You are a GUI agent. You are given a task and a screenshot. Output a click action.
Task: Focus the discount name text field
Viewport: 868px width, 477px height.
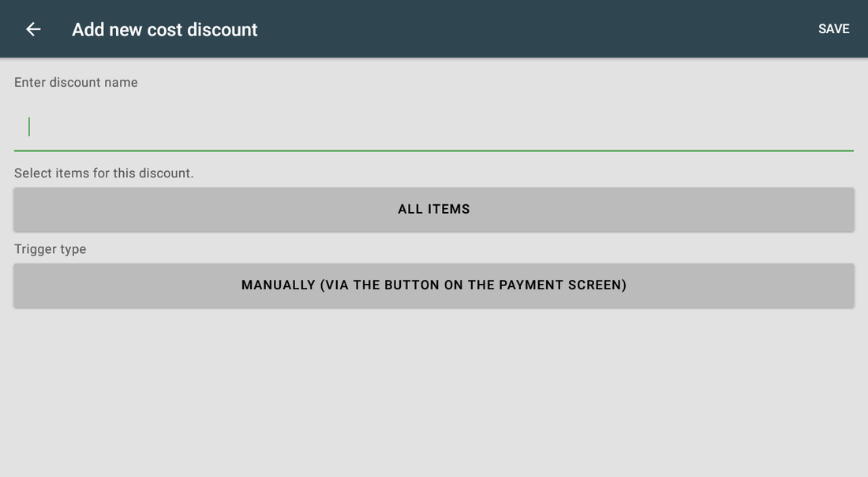pyautogui.click(x=433, y=127)
